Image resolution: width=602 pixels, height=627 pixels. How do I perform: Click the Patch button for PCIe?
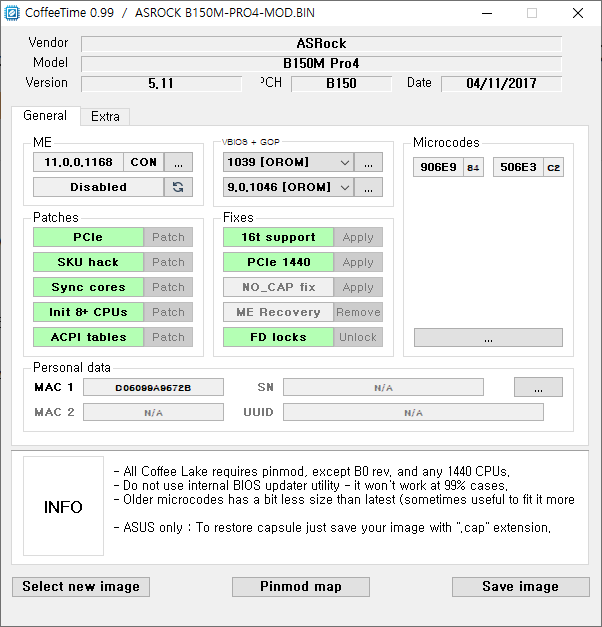tap(168, 237)
